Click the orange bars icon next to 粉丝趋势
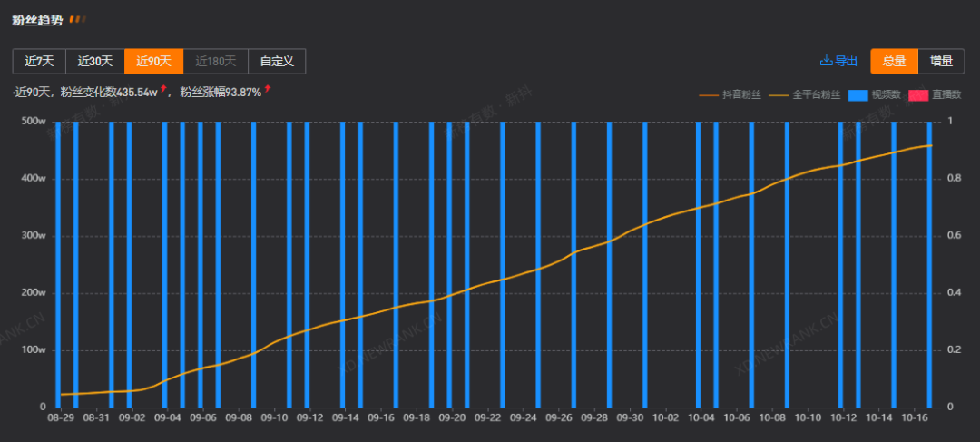 coord(78,18)
